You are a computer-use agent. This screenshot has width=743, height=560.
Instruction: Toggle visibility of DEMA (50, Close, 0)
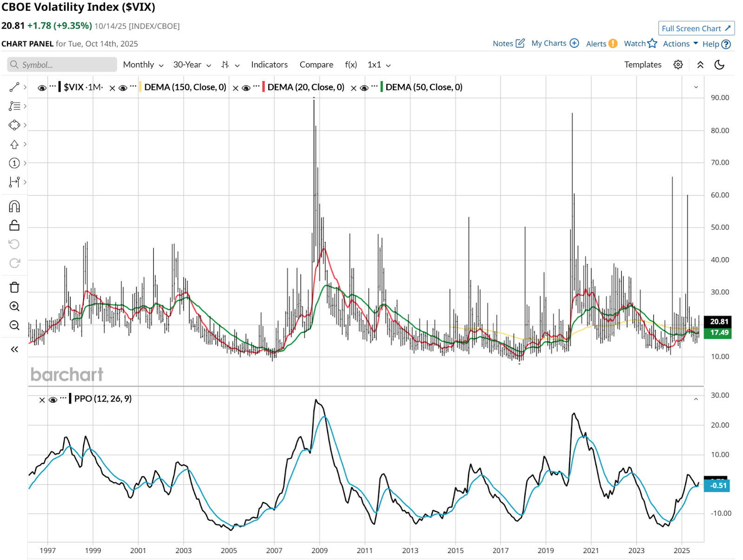click(364, 88)
